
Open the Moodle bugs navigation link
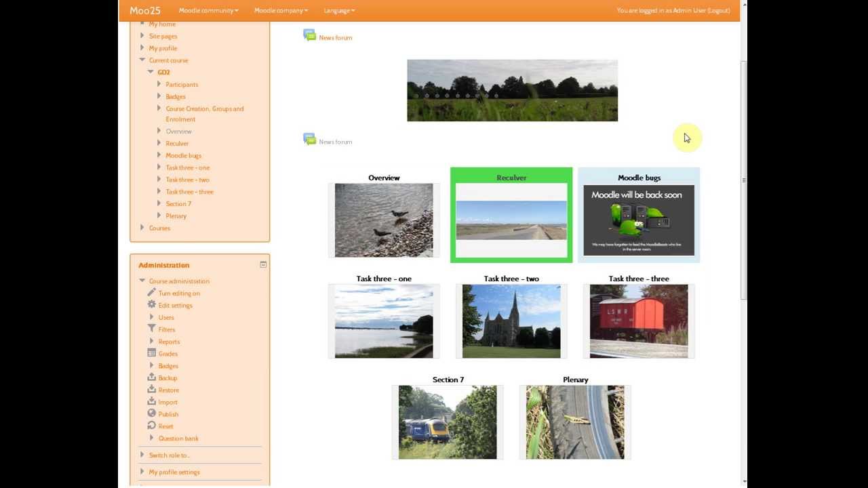[x=183, y=155]
